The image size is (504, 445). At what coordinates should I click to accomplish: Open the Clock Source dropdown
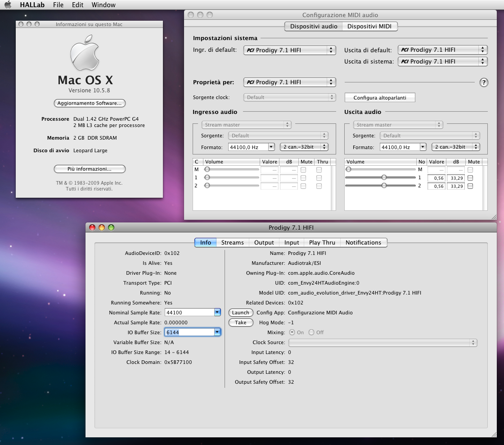point(382,343)
